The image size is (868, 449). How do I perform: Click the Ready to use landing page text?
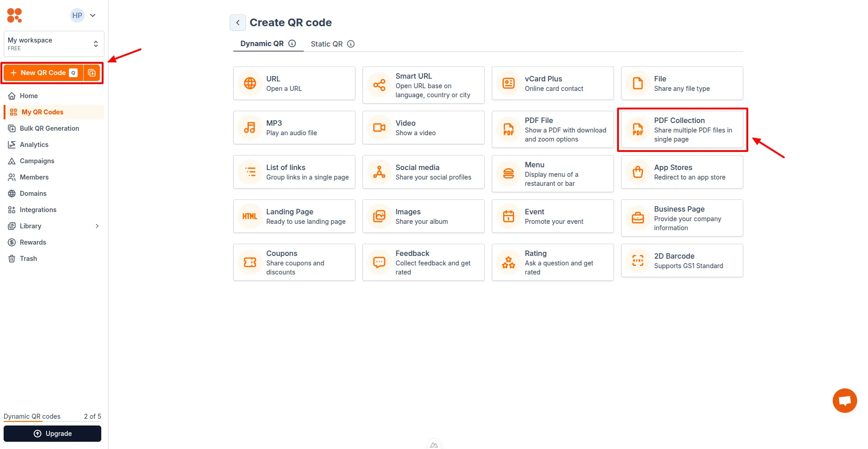point(306,222)
